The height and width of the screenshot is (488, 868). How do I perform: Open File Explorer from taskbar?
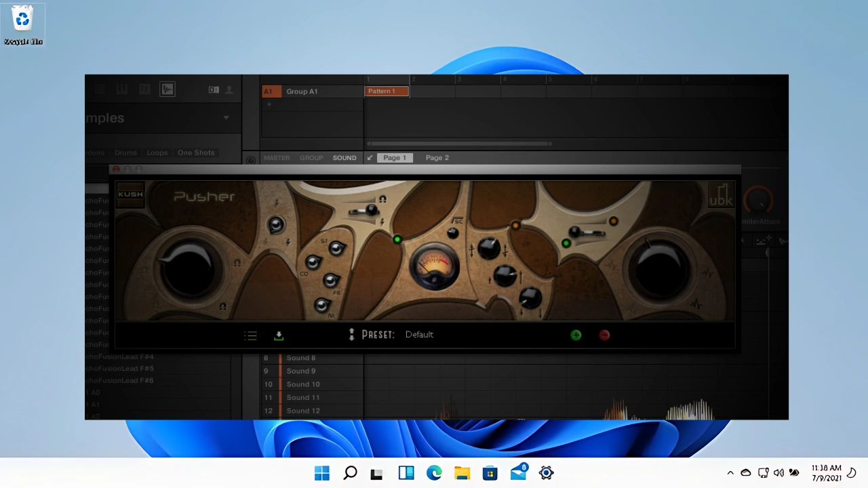point(462,473)
